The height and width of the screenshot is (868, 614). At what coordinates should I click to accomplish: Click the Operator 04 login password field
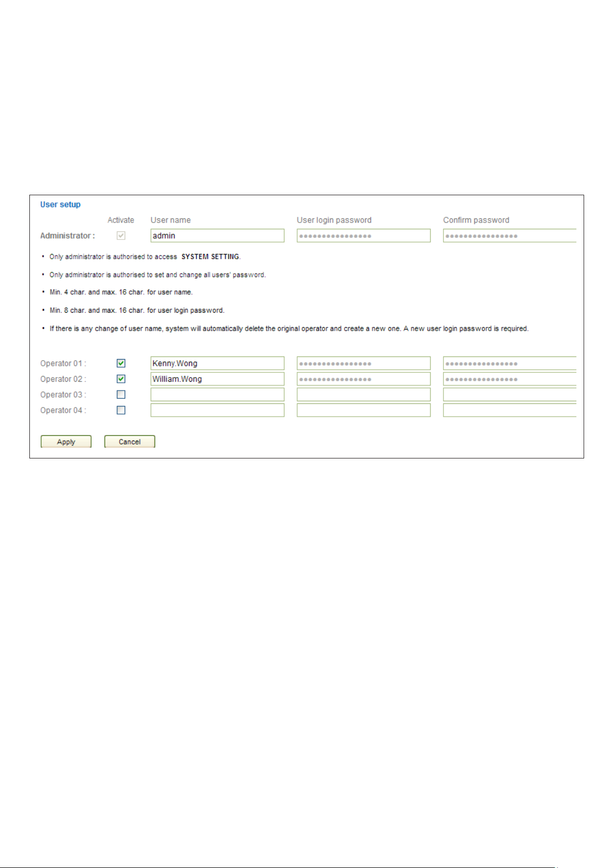pyautogui.click(x=364, y=410)
